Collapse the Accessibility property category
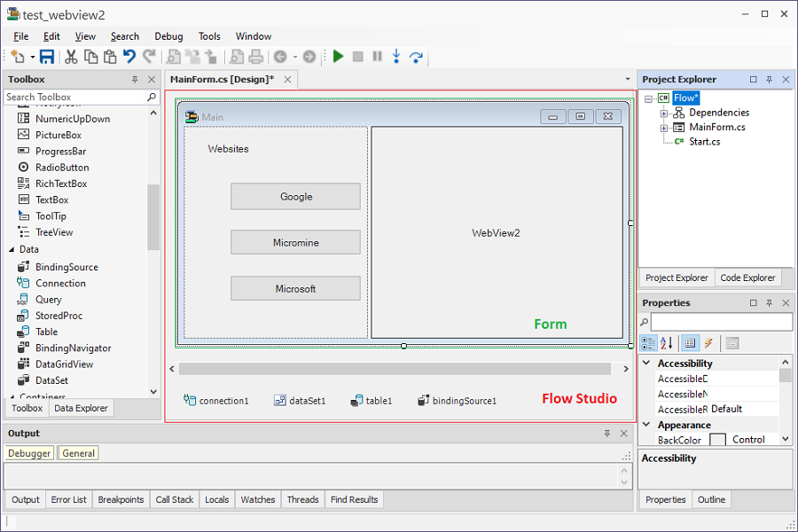 645,364
